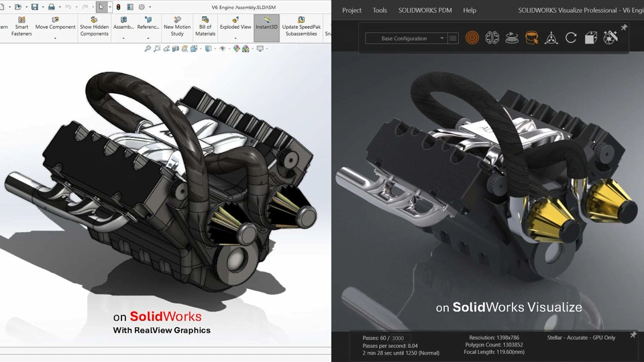Click V6 Engine Assembly.SLDASM title
The image size is (644, 362).
244,7
